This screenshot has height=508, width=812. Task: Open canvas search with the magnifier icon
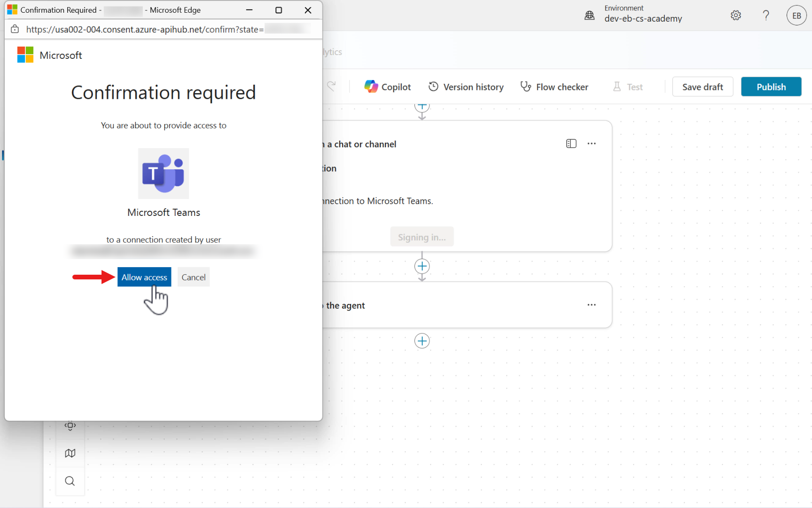click(70, 481)
